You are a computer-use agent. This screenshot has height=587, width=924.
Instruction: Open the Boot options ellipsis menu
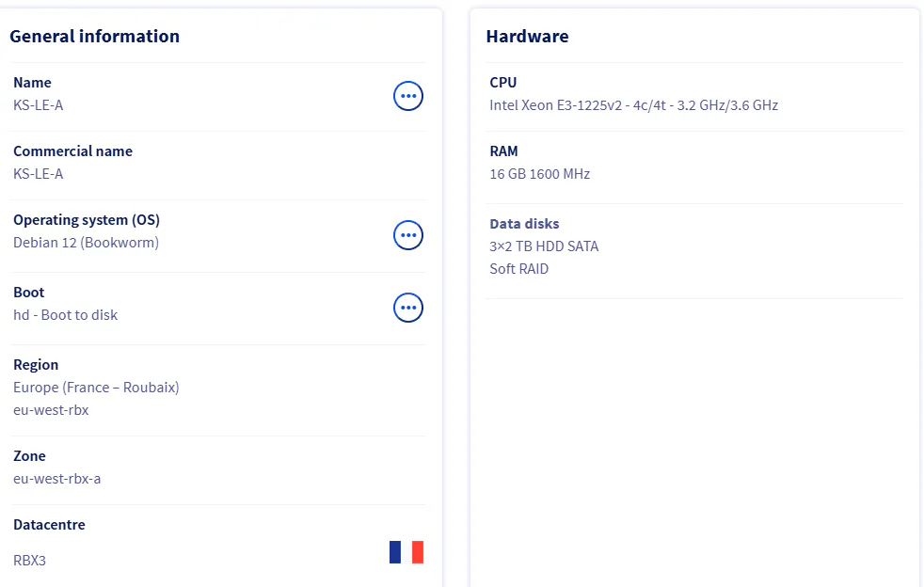point(407,308)
